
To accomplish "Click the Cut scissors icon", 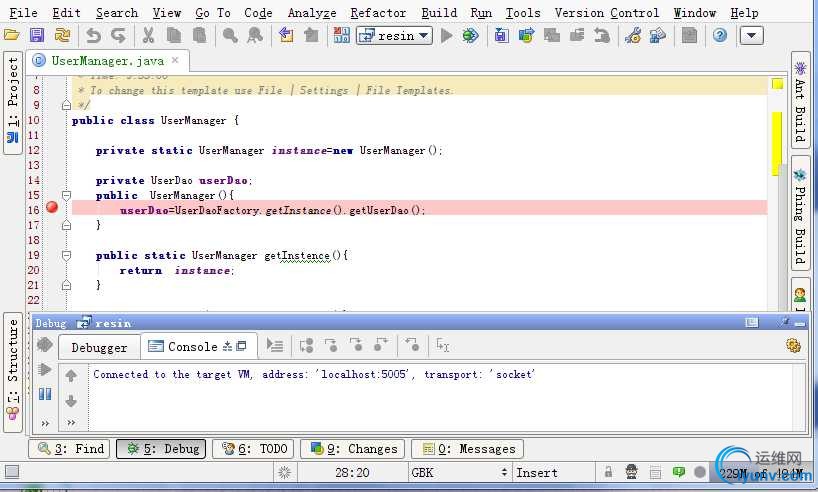I will point(149,35).
